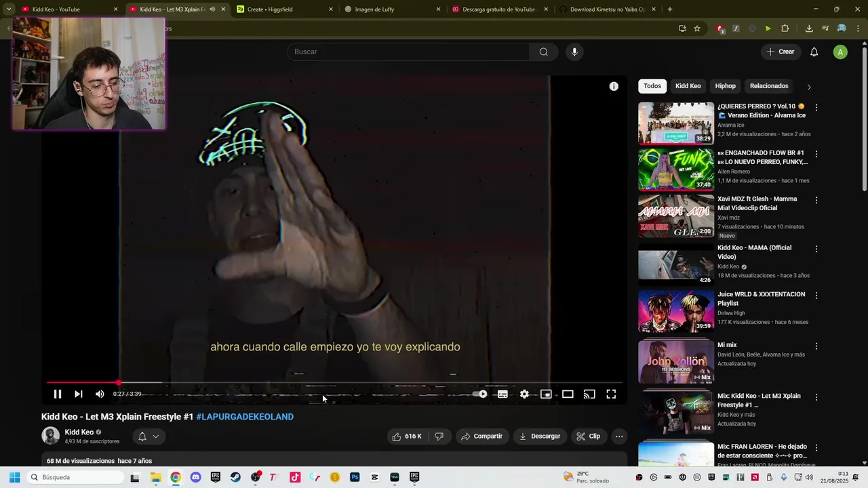Cast video to a TV device
Viewport: 868px width, 488px height.
coord(589,394)
